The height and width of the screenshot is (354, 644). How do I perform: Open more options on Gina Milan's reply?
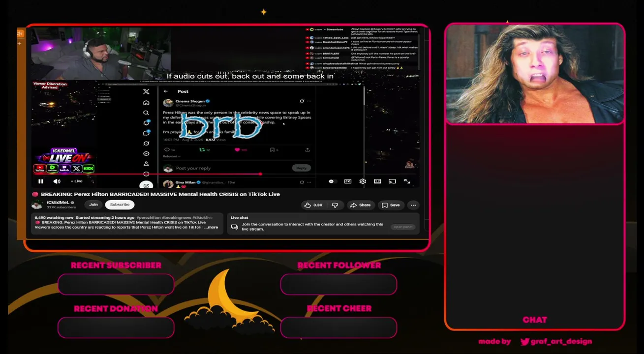point(309,182)
